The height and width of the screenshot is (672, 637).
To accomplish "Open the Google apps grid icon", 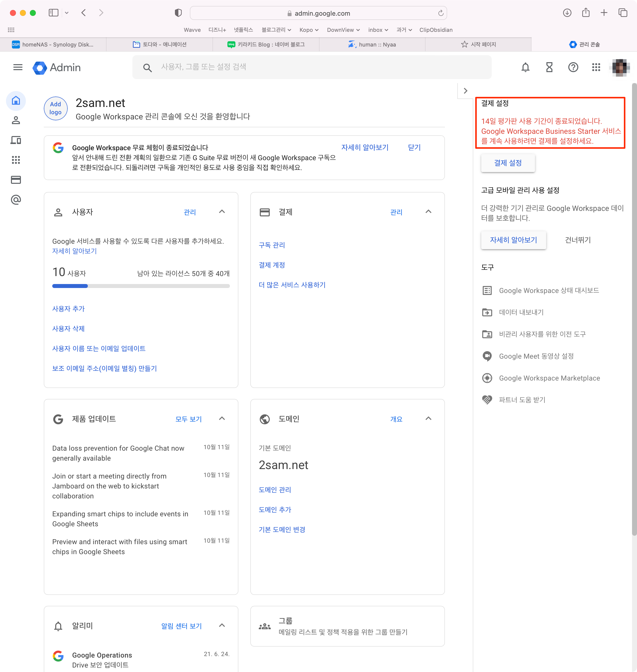I will click(596, 67).
